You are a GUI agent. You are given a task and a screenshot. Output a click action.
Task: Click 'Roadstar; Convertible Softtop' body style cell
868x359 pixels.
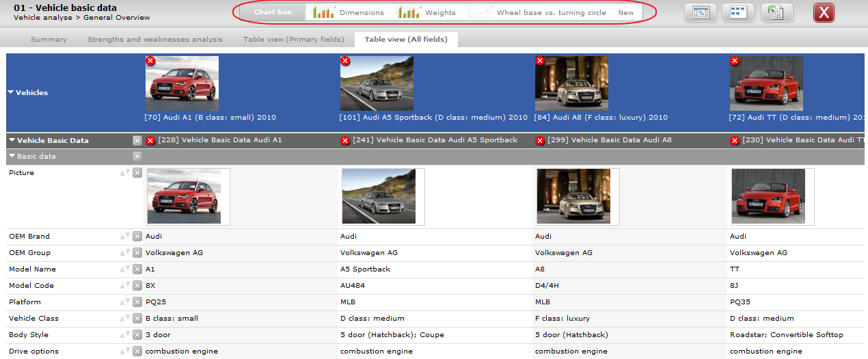coord(787,335)
